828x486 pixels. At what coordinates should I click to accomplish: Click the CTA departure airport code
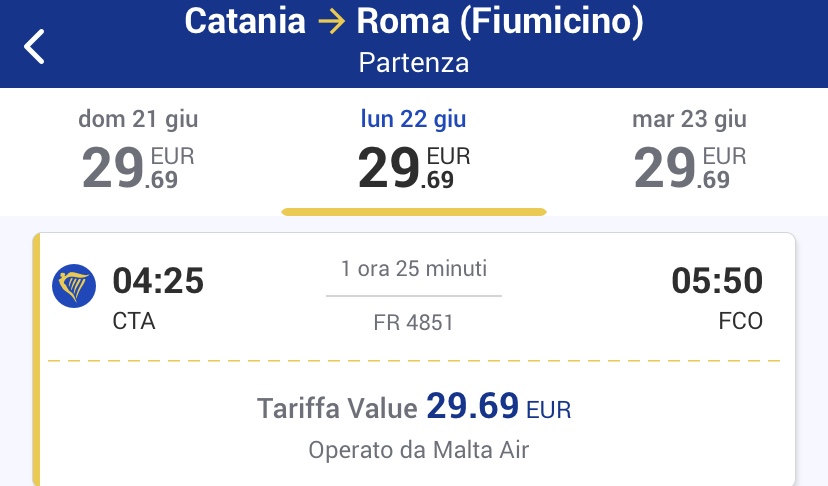(134, 322)
